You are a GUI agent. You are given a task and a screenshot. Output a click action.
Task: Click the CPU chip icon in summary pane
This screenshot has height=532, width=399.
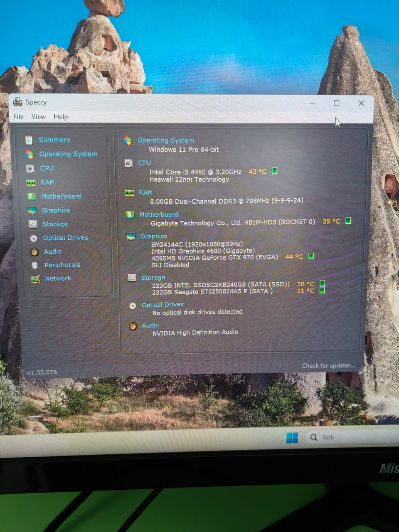(128, 163)
